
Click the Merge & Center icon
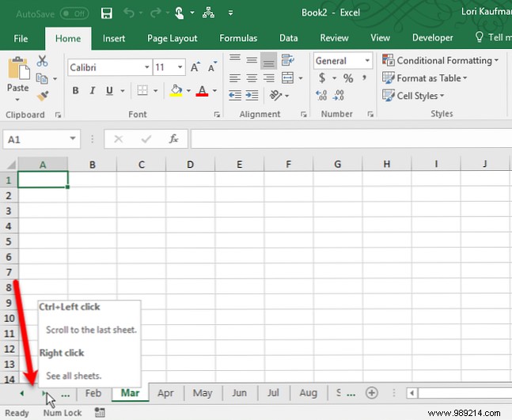coord(288,78)
